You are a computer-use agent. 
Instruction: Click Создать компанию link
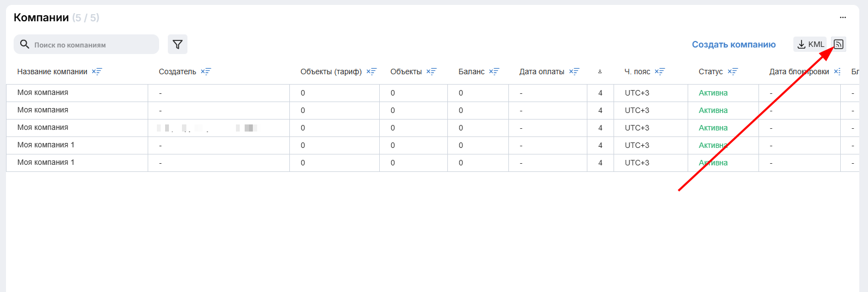coord(734,44)
